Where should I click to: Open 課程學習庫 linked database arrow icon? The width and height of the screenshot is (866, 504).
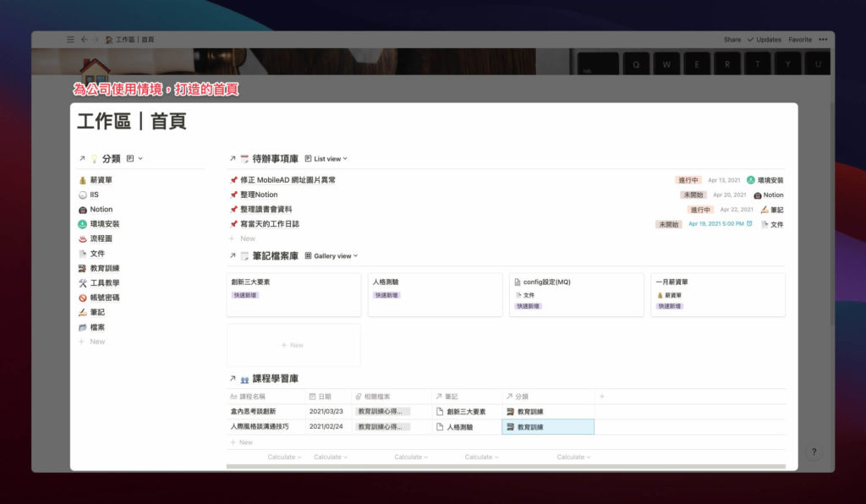coord(233,379)
